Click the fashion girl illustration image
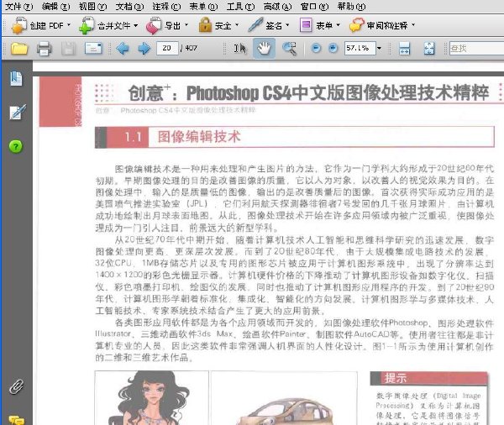The width and height of the screenshot is (504, 425). (152, 397)
